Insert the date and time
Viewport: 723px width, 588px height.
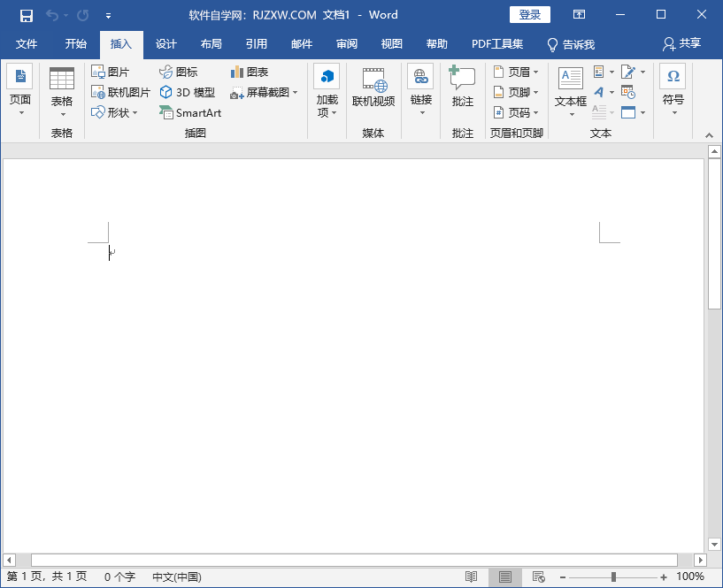(628, 91)
